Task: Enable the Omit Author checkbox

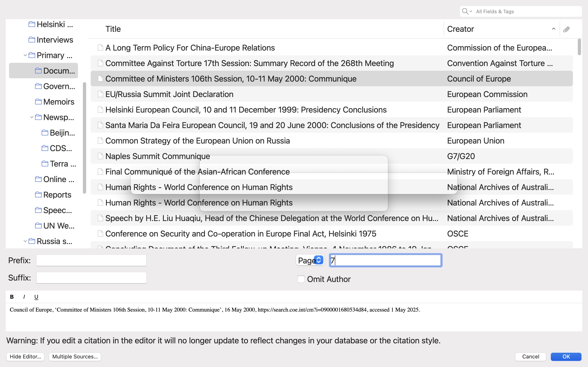Action: point(301,279)
